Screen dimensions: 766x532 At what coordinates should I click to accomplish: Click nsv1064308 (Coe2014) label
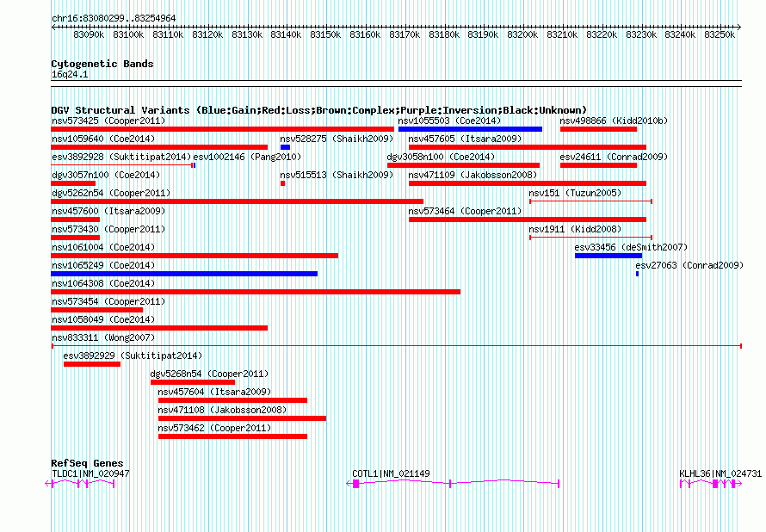pos(103,283)
